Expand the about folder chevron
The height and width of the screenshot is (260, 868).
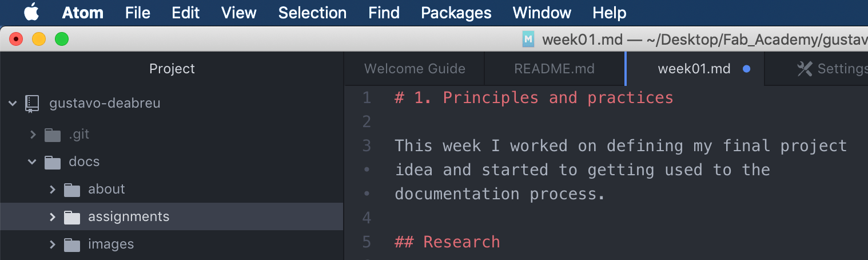(53, 189)
